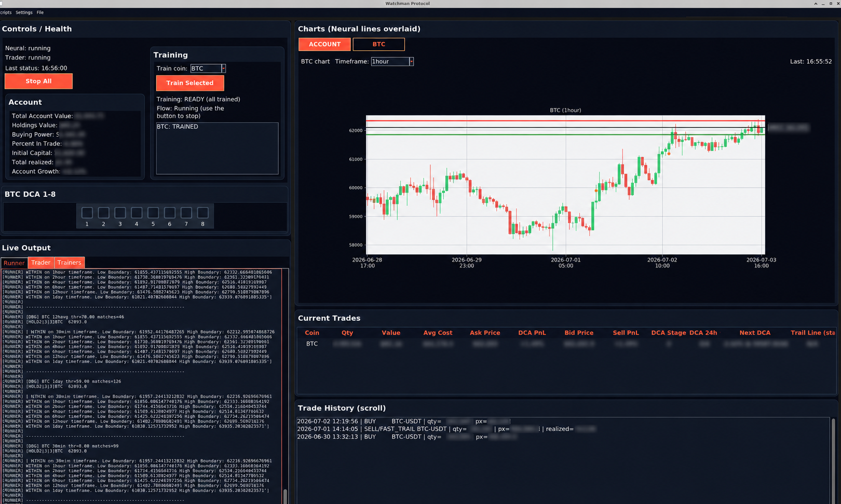The width and height of the screenshot is (841, 504).
Task: Toggle DCA stage box 5
Action: (x=153, y=213)
